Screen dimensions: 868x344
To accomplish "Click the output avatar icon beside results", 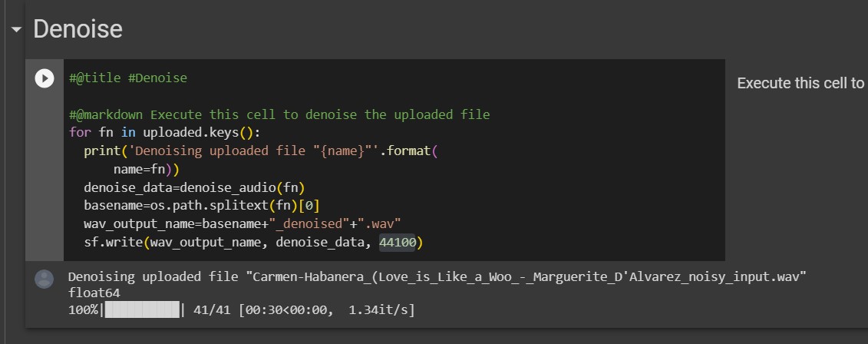I will click(x=45, y=279).
